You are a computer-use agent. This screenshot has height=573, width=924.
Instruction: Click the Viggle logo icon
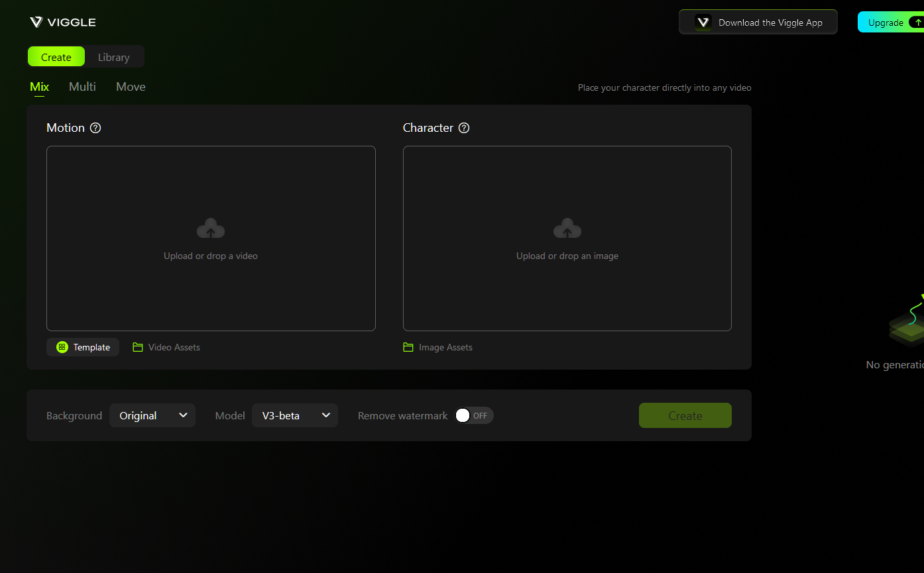point(36,23)
